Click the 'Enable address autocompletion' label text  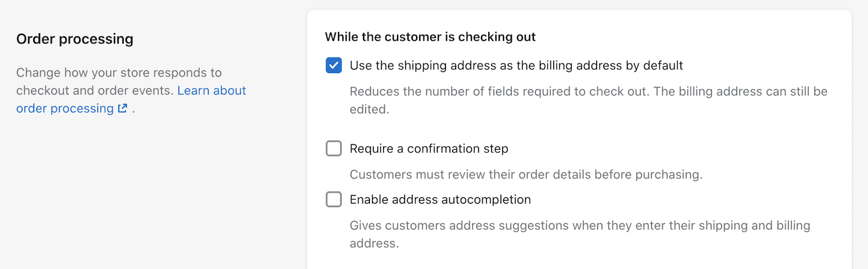pyautogui.click(x=441, y=200)
